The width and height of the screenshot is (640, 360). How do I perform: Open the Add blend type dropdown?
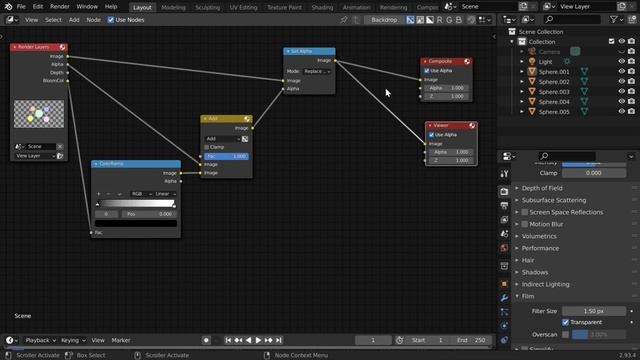click(x=222, y=139)
